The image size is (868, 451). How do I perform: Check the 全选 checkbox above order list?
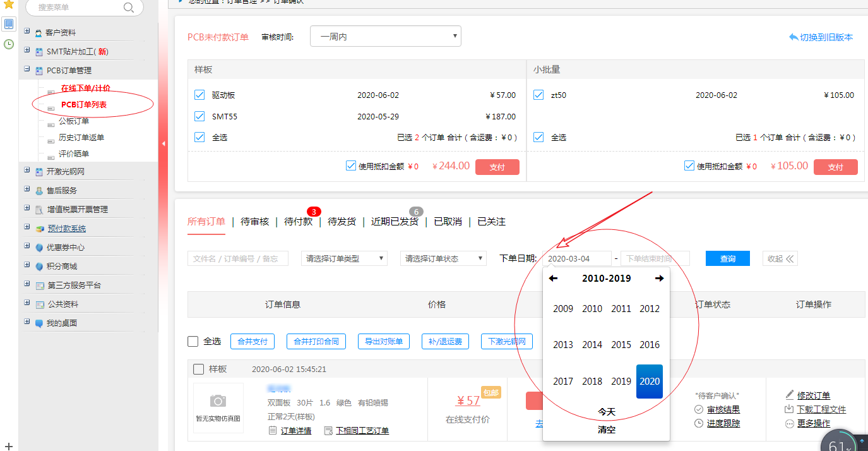pos(193,342)
